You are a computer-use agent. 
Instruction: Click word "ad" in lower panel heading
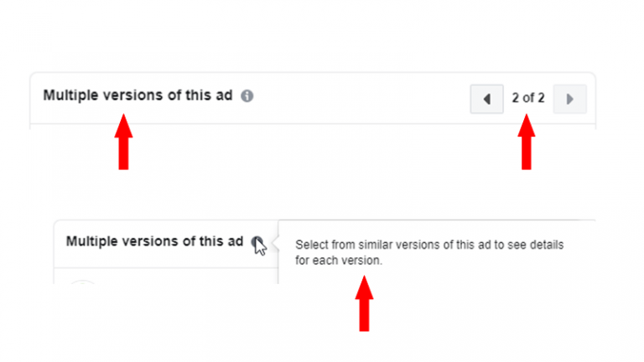tap(236, 241)
